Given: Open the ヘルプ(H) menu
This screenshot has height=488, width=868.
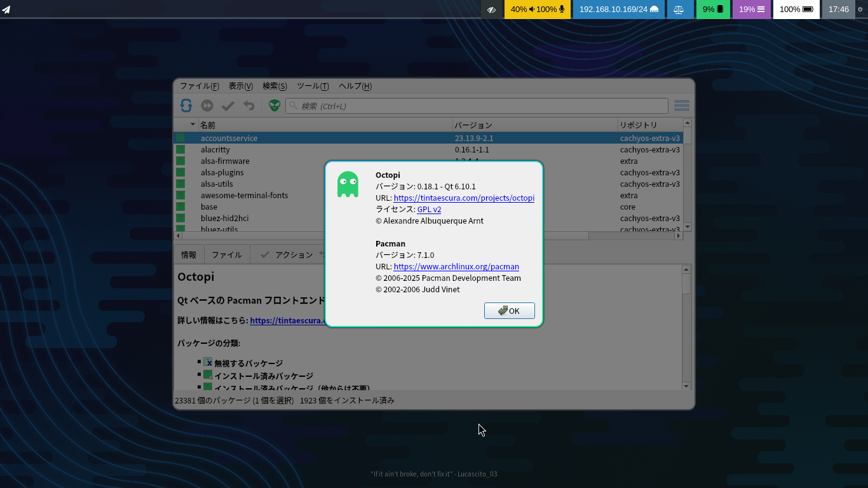Looking at the screenshot, I should pyautogui.click(x=355, y=86).
